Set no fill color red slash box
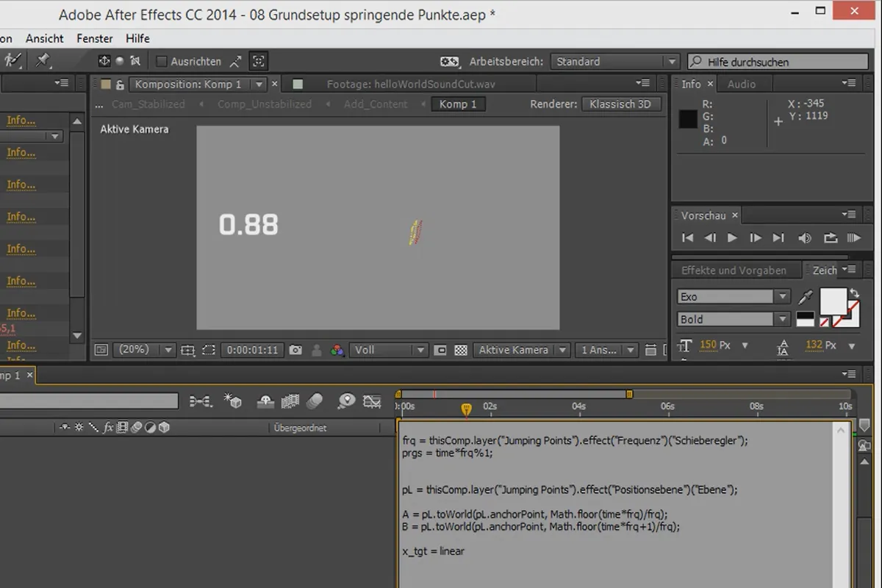882x588 pixels. coord(825,321)
